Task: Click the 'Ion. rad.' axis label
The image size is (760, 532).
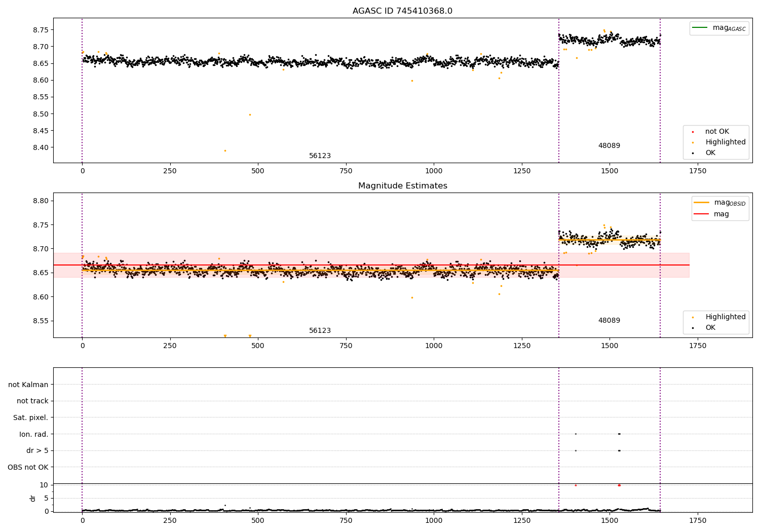Action: [34, 434]
